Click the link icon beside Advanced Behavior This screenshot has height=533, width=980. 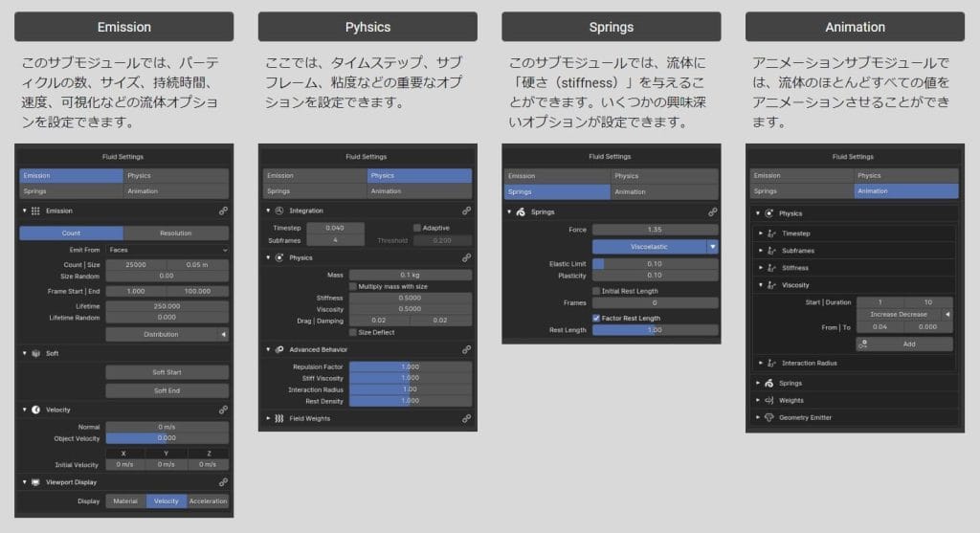(466, 349)
